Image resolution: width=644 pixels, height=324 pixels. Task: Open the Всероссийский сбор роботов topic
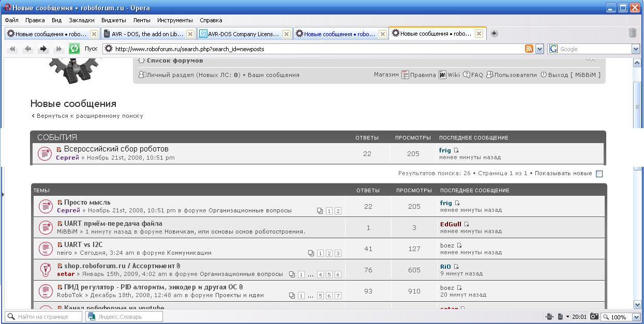point(116,149)
